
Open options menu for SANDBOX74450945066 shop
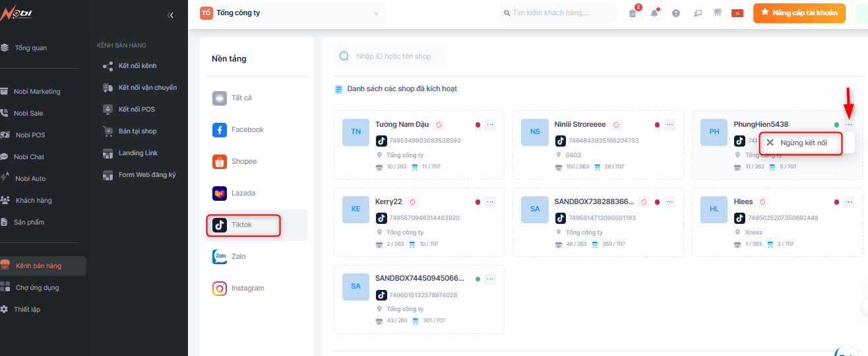coord(489,279)
